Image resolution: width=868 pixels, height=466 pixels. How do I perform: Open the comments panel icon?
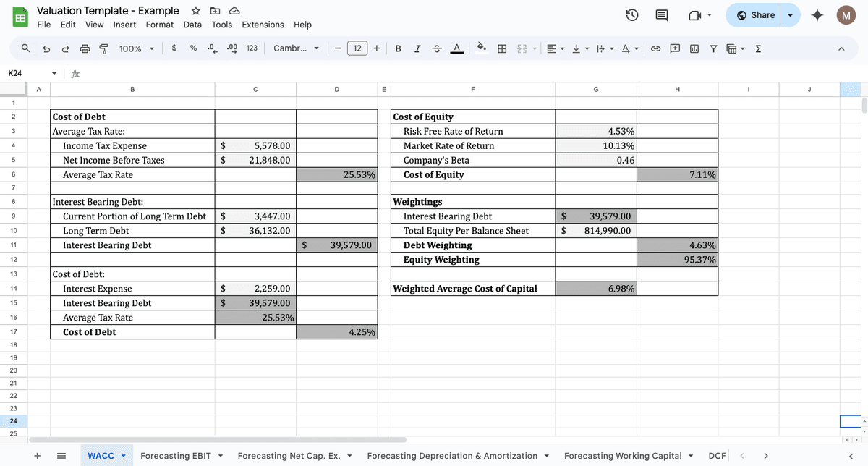[x=661, y=15]
